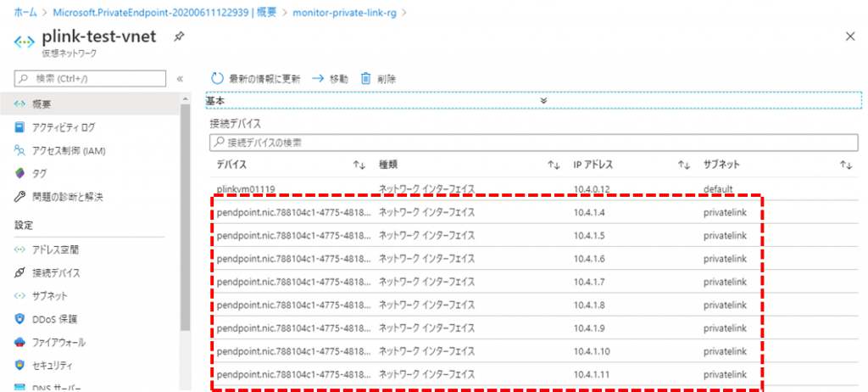Click IP address 10.4.1.9
Screen dimensions: 868x392
pos(589,328)
